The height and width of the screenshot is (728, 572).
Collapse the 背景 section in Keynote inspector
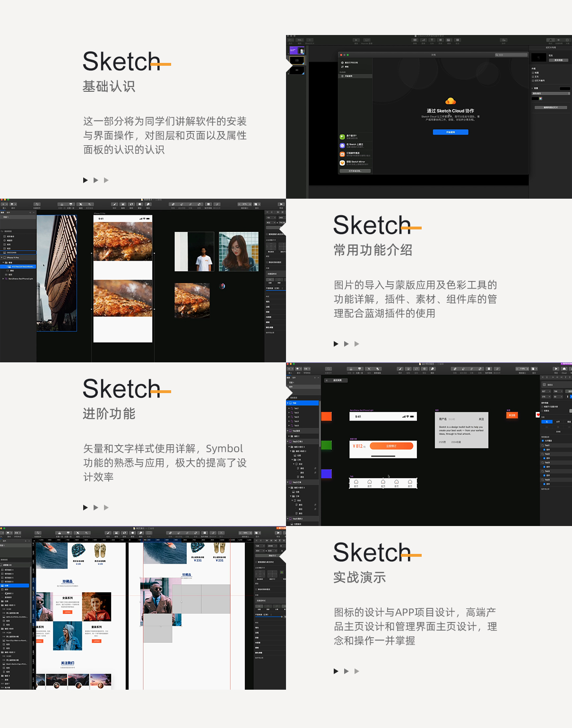point(532,88)
